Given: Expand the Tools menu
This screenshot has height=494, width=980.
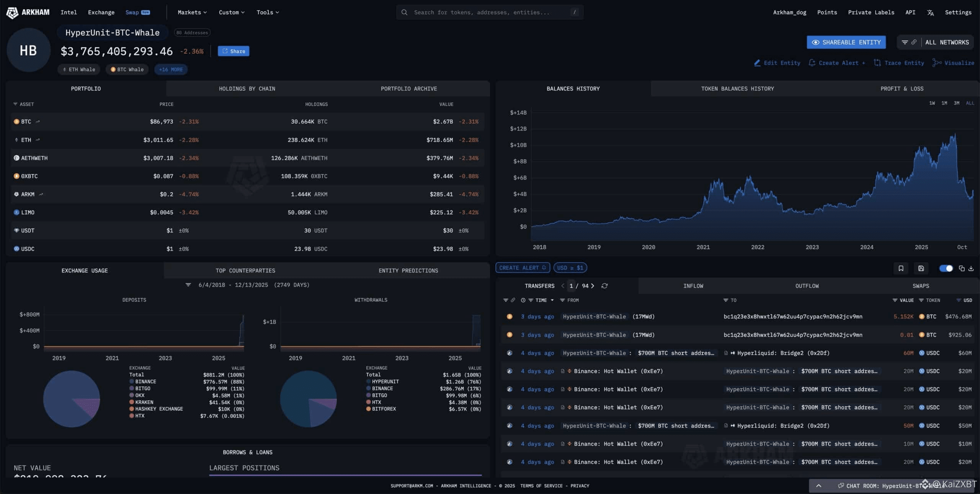Looking at the screenshot, I should pyautogui.click(x=267, y=12).
